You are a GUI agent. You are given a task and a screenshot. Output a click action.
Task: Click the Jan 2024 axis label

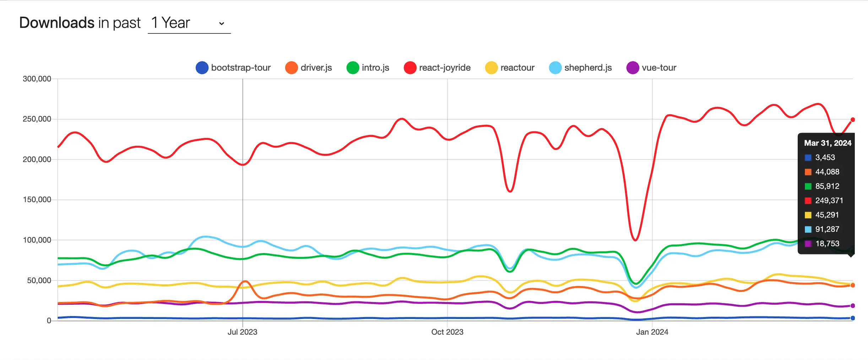(652, 332)
